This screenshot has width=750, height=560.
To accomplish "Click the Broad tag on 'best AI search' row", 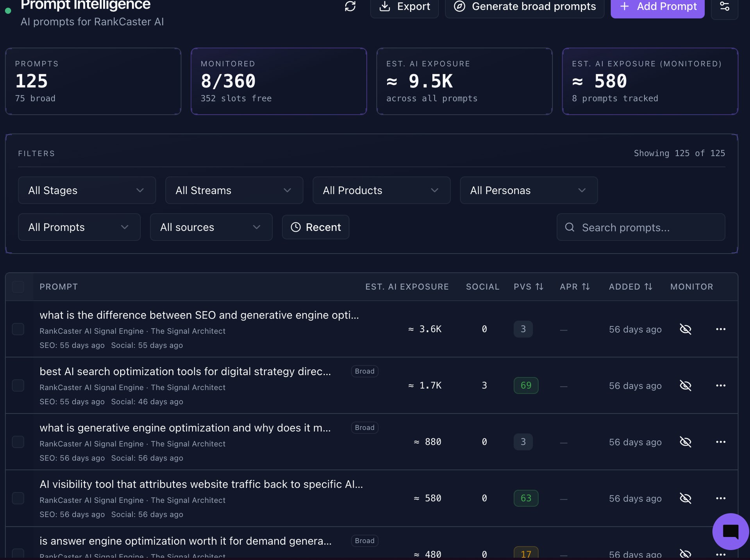I will [x=364, y=371].
